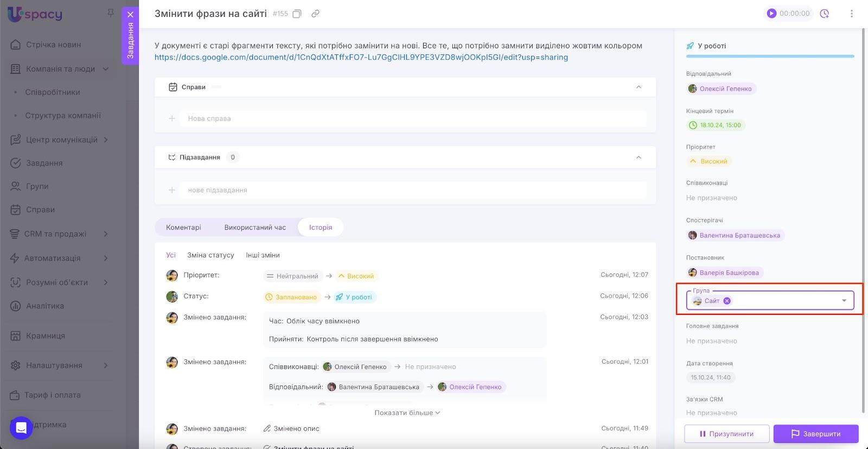This screenshot has height=449, width=868.
Task: Add a new справа with the plus icon
Action: click(172, 118)
